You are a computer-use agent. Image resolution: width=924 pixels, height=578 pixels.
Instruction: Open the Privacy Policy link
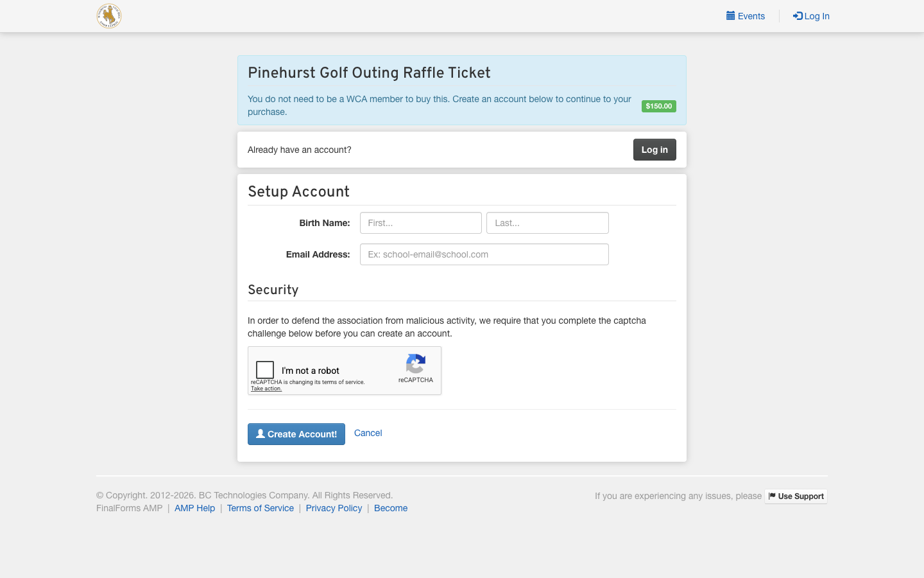click(x=334, y=508)
